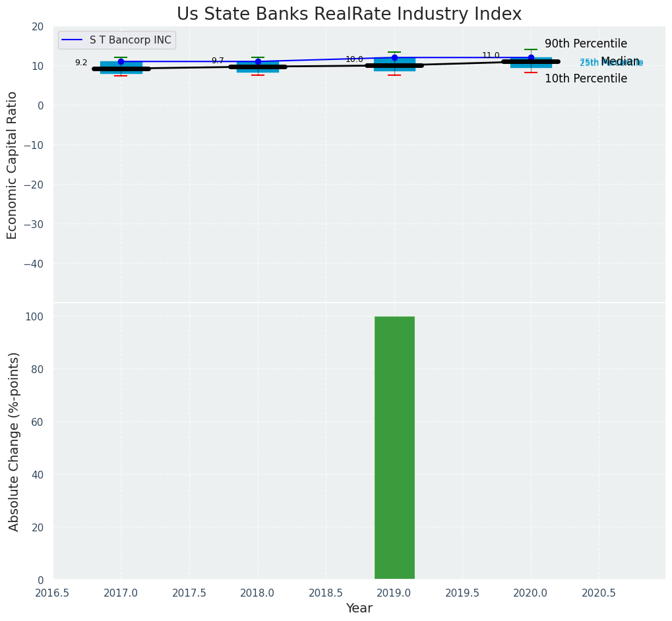Click the median label '11.0'
The height and width of the screenshot is (621, 672).
click(491, 55)
